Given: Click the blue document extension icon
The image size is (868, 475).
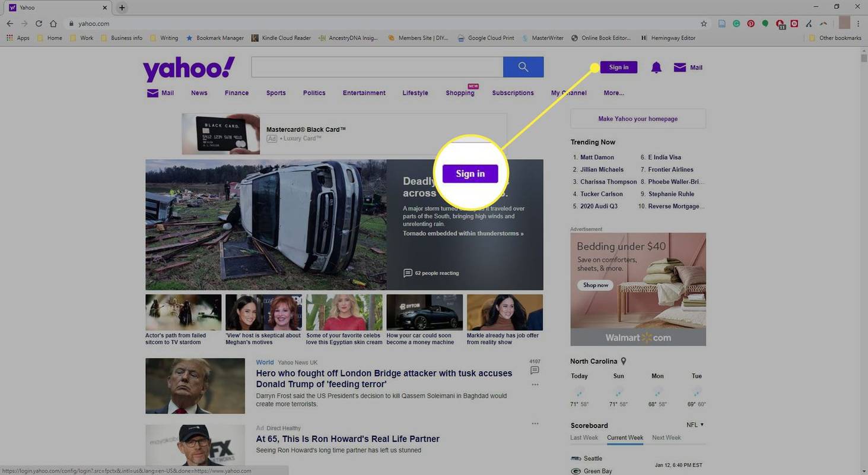Looking at the screenshot, I should coord(722,24).
